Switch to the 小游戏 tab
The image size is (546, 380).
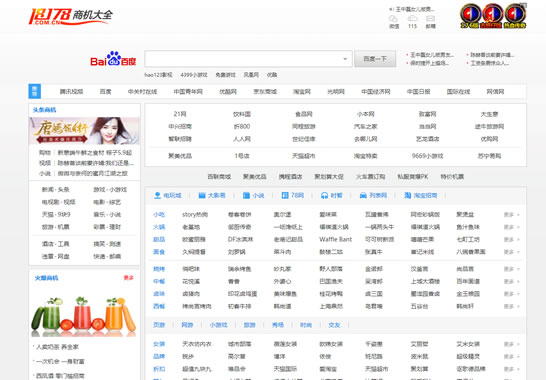[218, 325]
